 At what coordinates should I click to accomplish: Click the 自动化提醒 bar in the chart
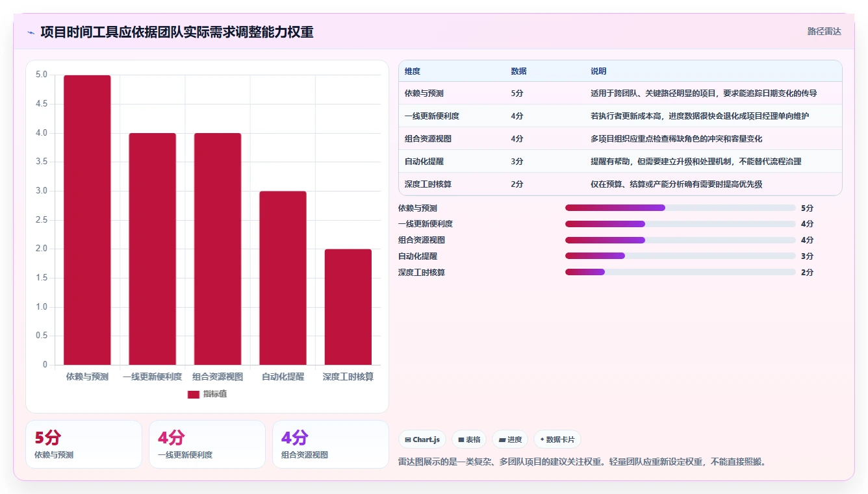pyautogui.click(x=283, y=278)
